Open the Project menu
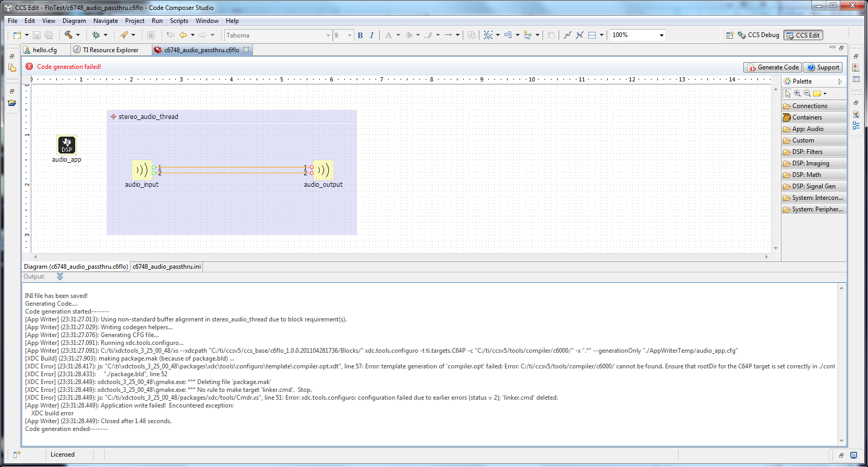Viewport: 868px width, 467px height. (x=135, y=21)
